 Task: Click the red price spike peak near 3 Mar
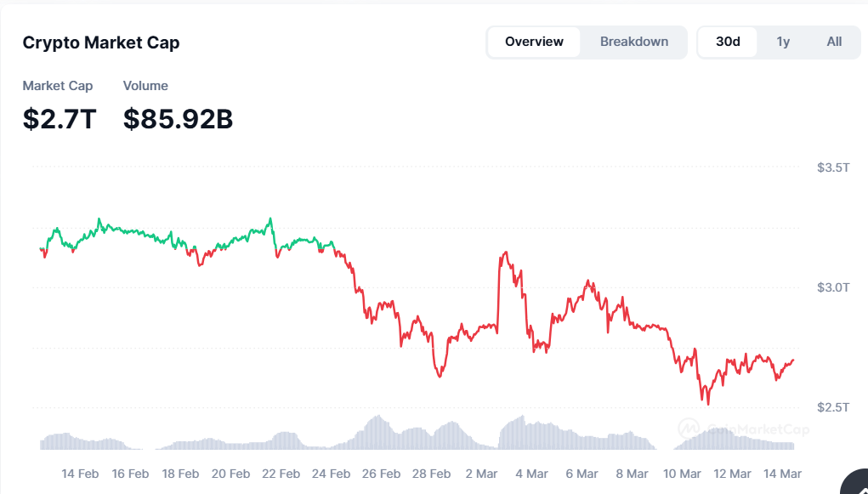coord(506,253)
